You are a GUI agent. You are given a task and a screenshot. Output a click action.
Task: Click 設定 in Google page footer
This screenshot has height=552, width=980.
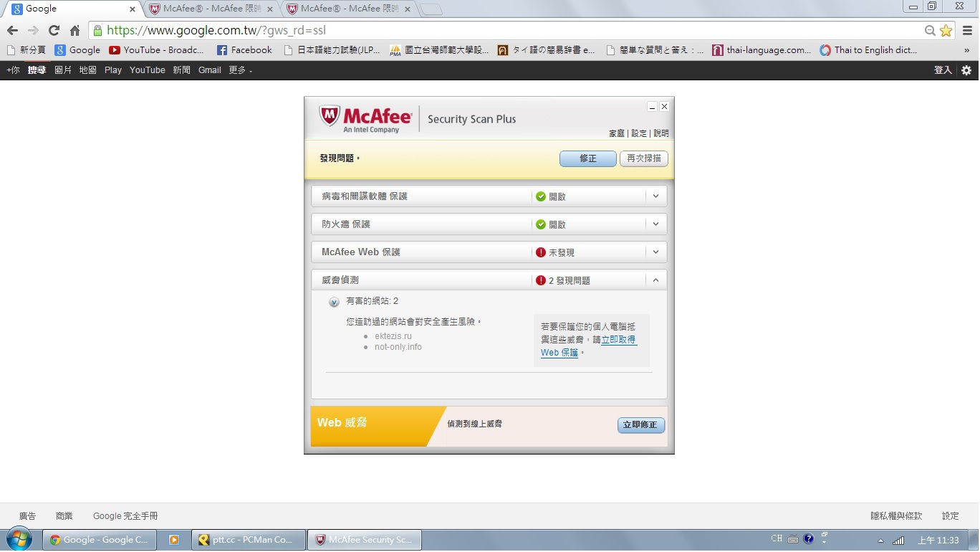click(x=950, y=516)
